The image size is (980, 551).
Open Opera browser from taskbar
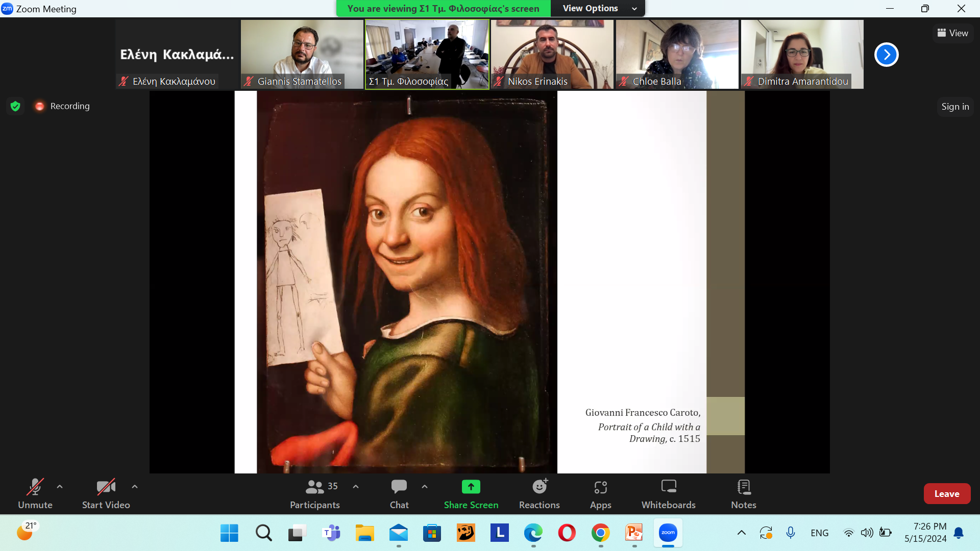[x=567, y=533]
